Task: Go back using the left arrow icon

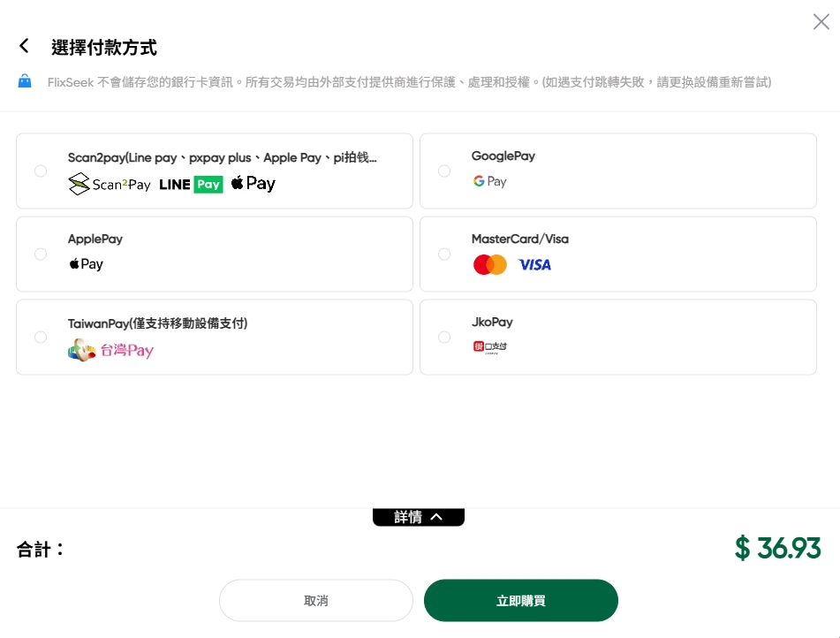Action: click(x=24, y=46)
